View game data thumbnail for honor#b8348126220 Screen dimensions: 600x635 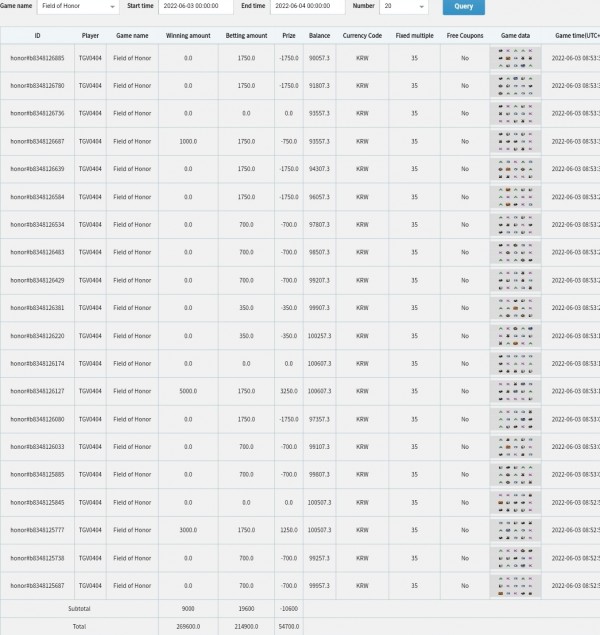(x=515, y=336)
